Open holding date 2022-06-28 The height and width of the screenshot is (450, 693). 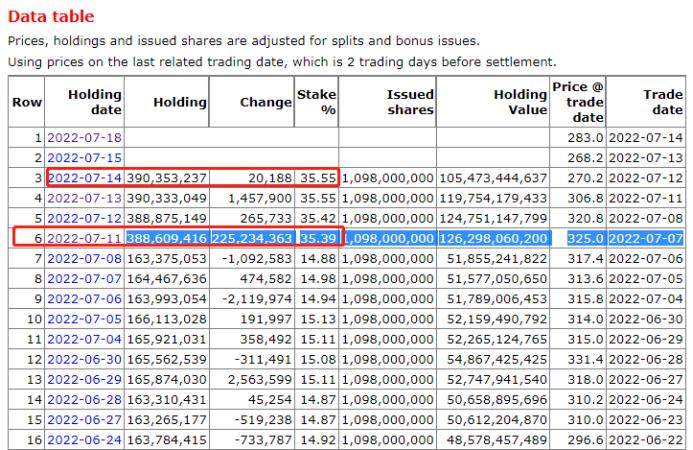click(x=84, y=400)
